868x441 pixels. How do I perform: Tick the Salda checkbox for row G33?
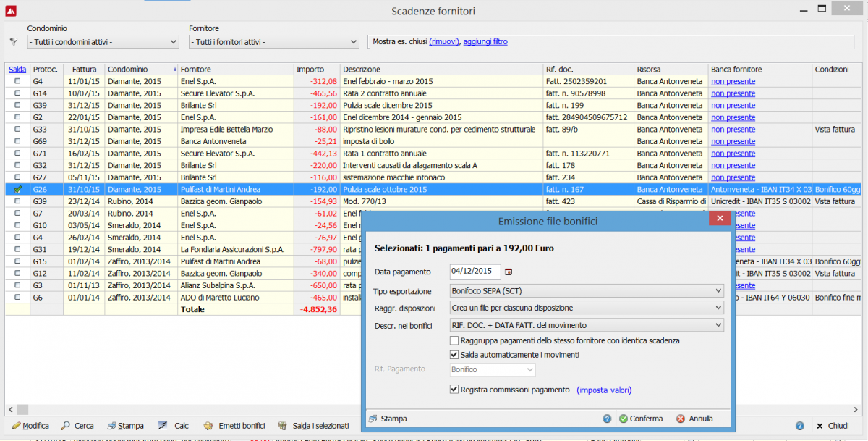17,129
